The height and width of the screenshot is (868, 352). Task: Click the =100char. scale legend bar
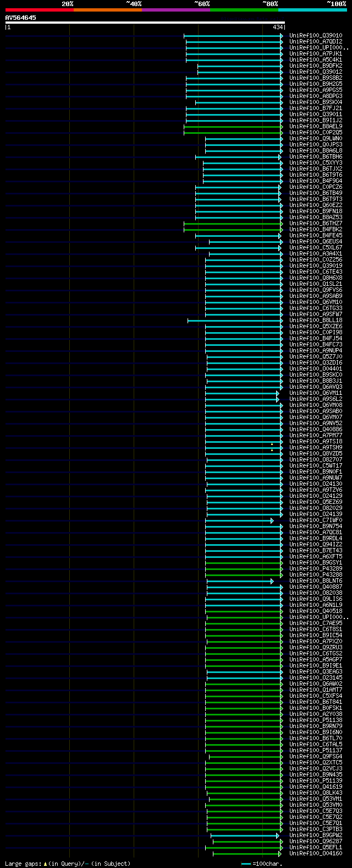246,864
